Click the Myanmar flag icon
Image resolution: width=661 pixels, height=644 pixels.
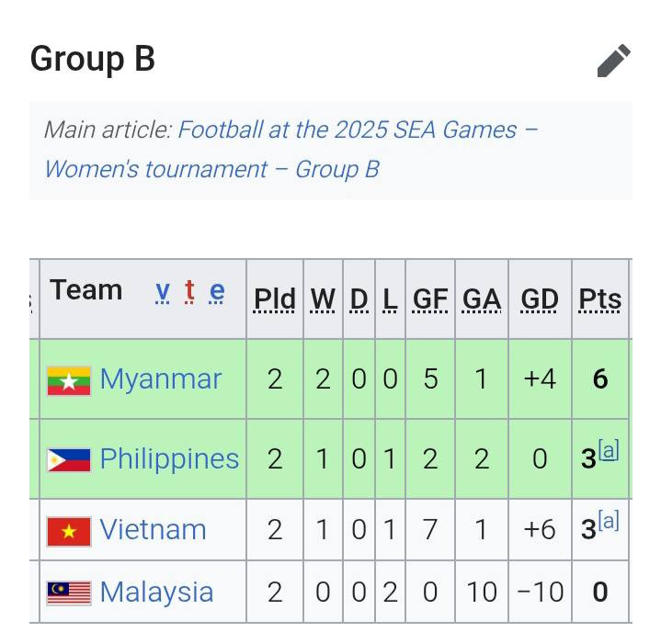[x=69, y=379]
